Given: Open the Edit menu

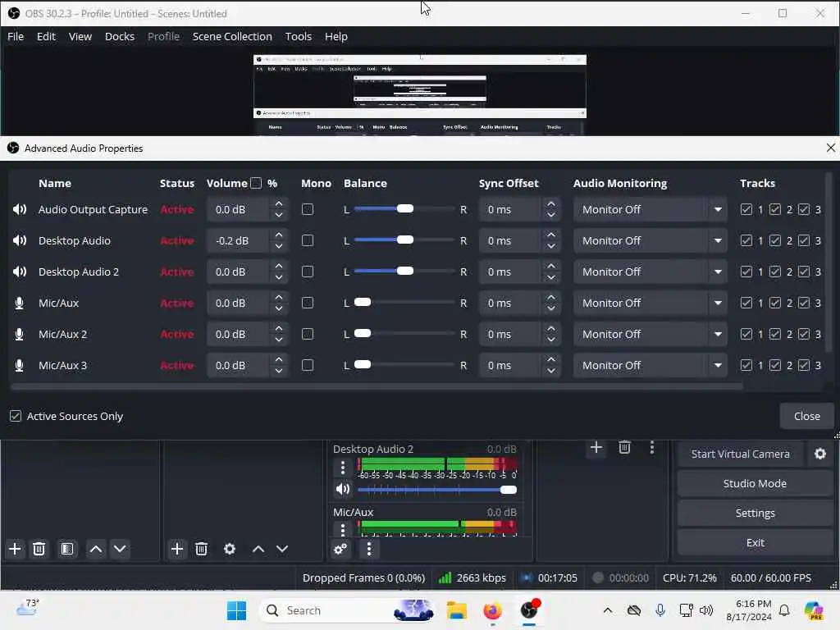Looking at the screenshot, I should click(46, 36).
